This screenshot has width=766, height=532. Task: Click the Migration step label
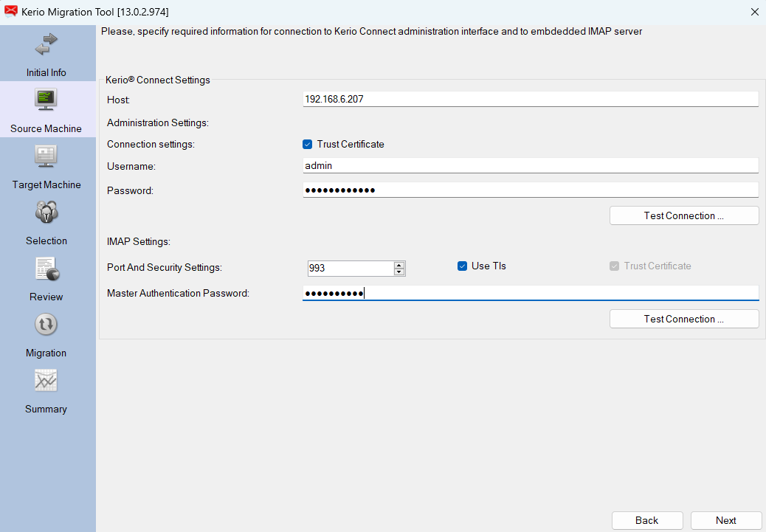click(46, 353)
